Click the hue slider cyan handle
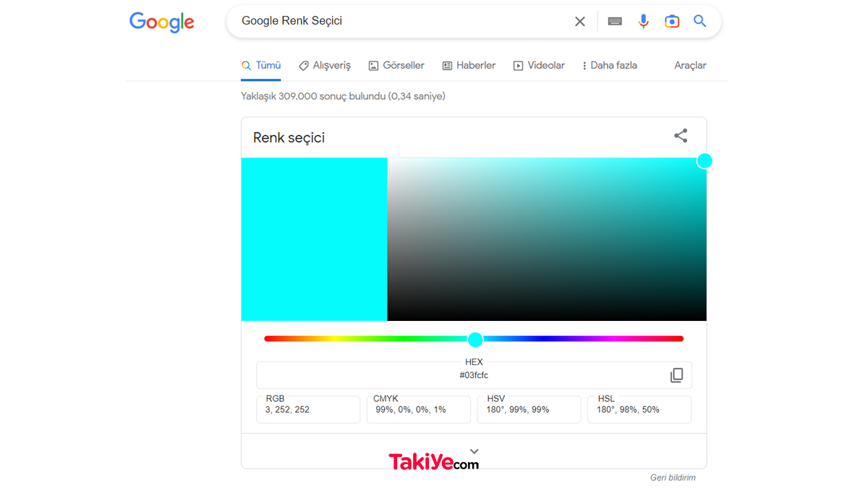 click(475, 339)
